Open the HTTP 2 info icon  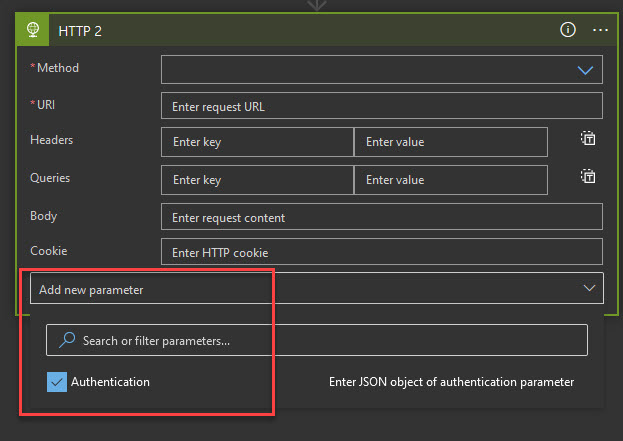point(568,30)
